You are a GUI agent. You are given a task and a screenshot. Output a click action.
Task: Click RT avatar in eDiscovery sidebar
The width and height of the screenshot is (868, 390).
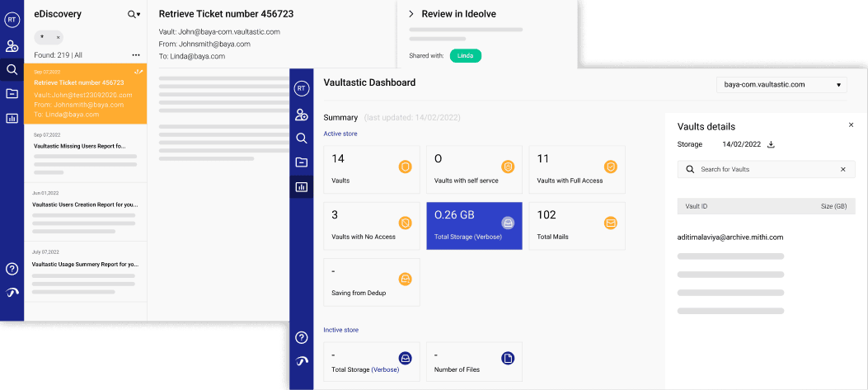[x=12, y=20]
